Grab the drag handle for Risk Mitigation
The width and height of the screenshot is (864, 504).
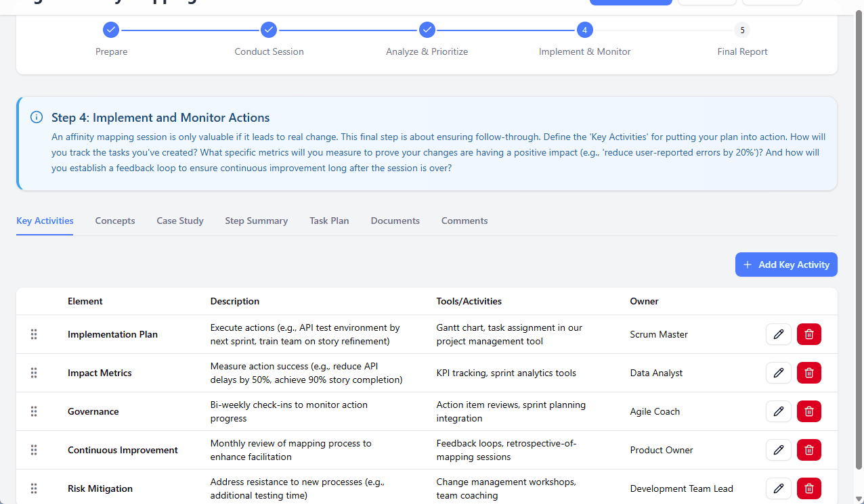[x=34, y=488]
